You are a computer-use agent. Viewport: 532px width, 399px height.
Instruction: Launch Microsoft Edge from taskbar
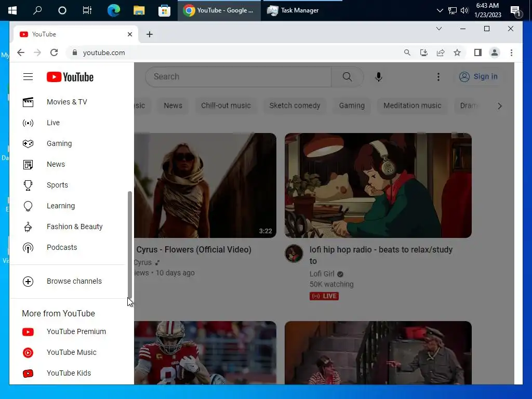(x=114, y=10)
